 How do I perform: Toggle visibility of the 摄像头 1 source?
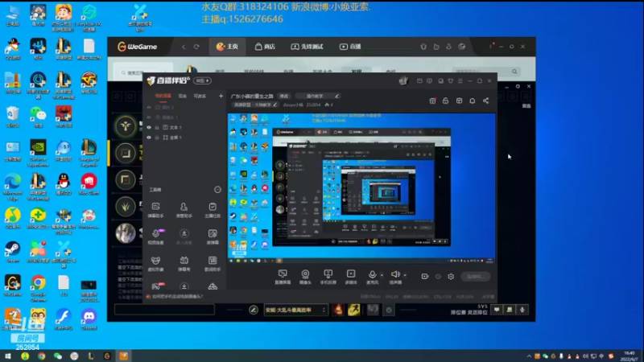pyautogui.click(x=149, y=117)
